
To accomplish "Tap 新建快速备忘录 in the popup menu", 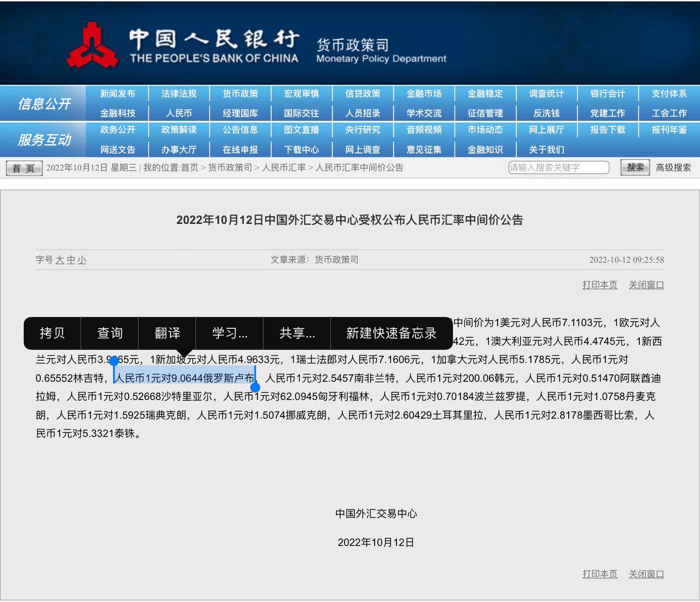I will point(392,333).
